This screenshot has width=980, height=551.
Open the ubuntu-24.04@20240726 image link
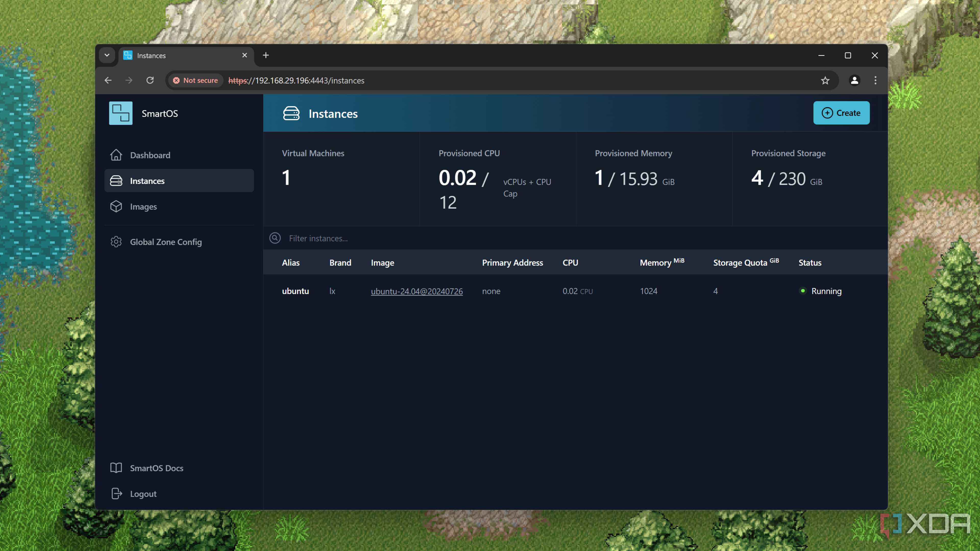[416, 291]
